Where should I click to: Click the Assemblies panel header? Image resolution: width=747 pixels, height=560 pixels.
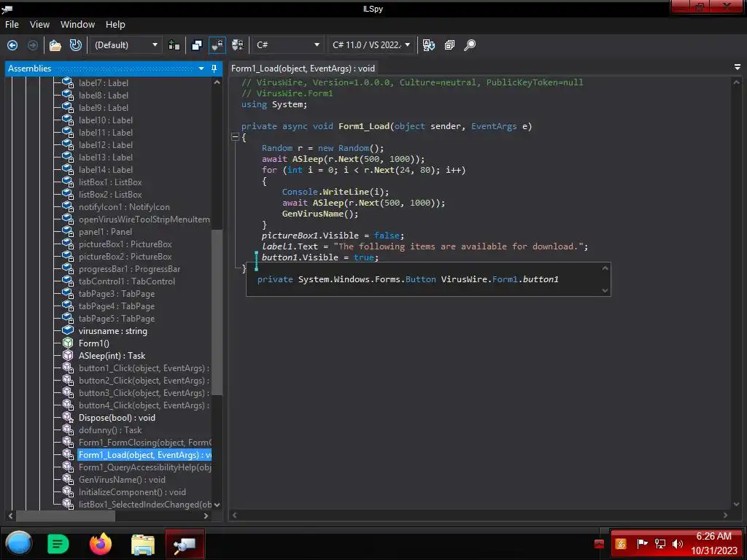113,69
